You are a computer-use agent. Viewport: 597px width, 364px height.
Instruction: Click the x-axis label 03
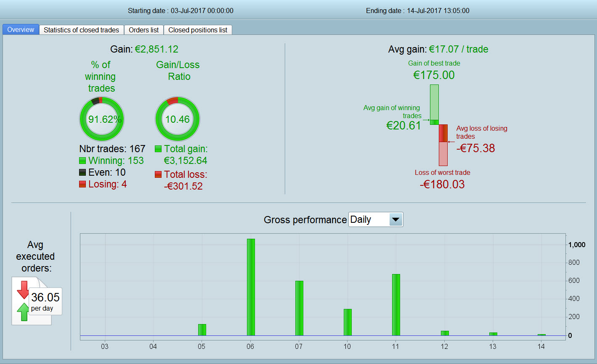tap(104, 346)
